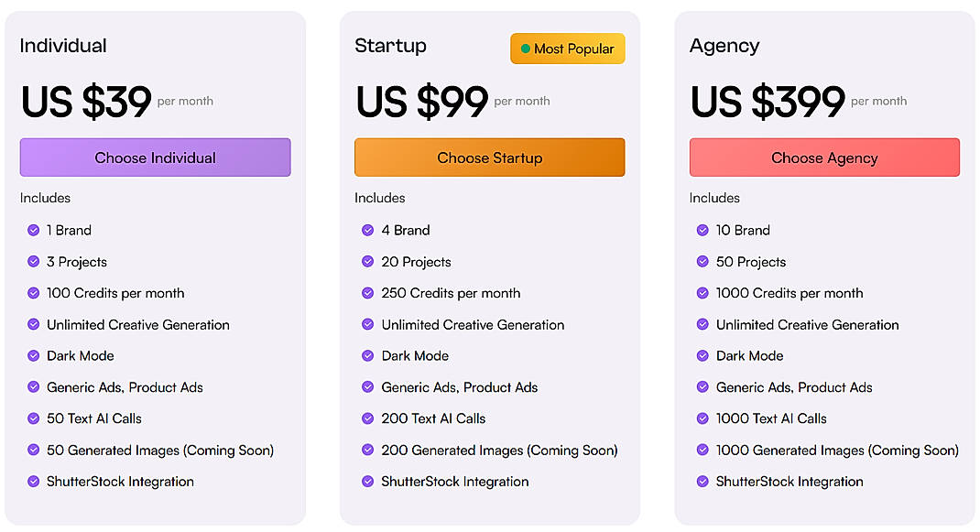Click the checkmark icon beside 1 Brand
Image resolution: width=980 pixels, height=532 pixels.
[33, 230]
